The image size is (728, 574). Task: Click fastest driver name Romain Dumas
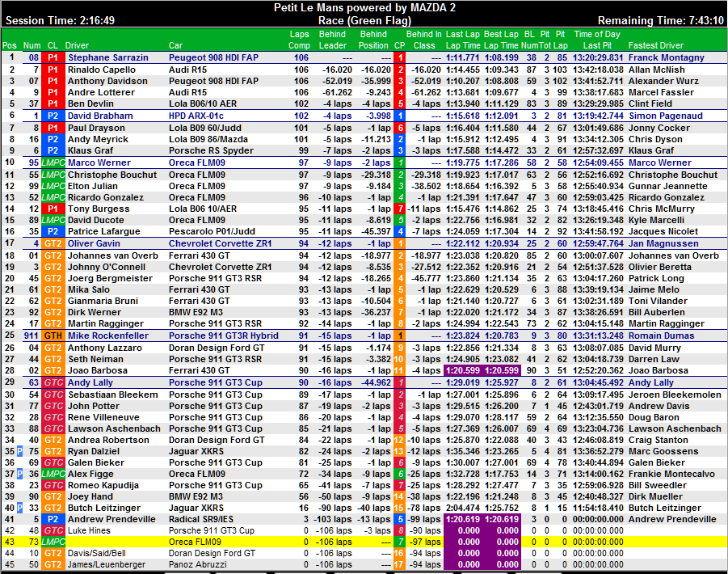coord(660,336)
